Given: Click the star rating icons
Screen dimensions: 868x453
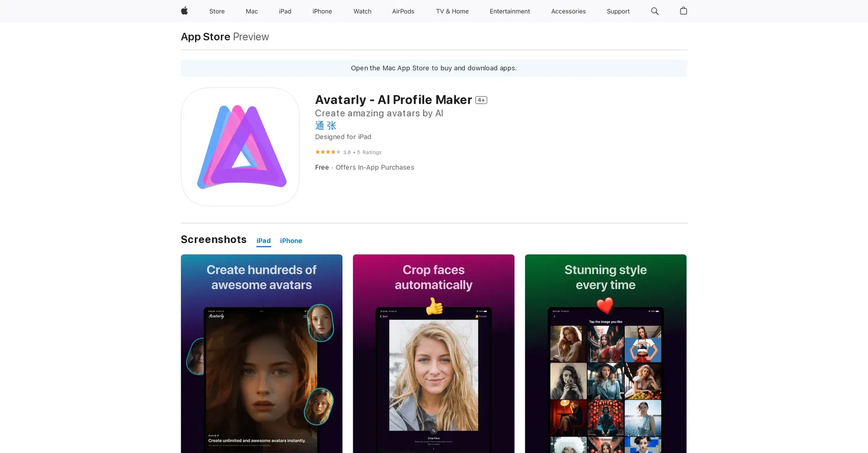Looking at the screenshot, I should [x=328, y=152].
